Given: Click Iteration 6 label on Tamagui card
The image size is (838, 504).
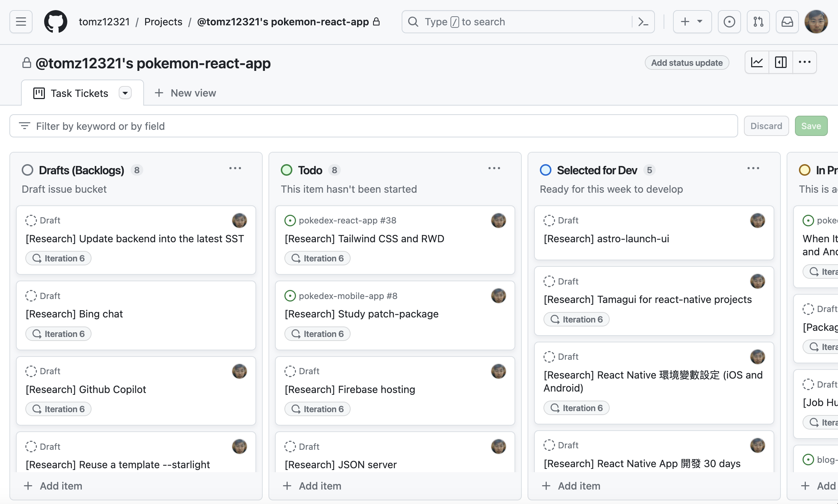Looking at the screenshot, I should click(576, 319).
